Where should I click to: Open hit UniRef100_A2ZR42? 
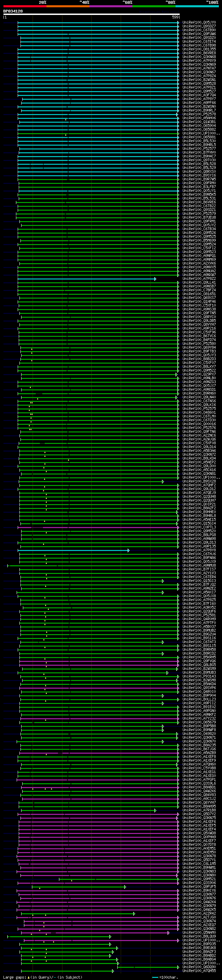click(199, 913)
